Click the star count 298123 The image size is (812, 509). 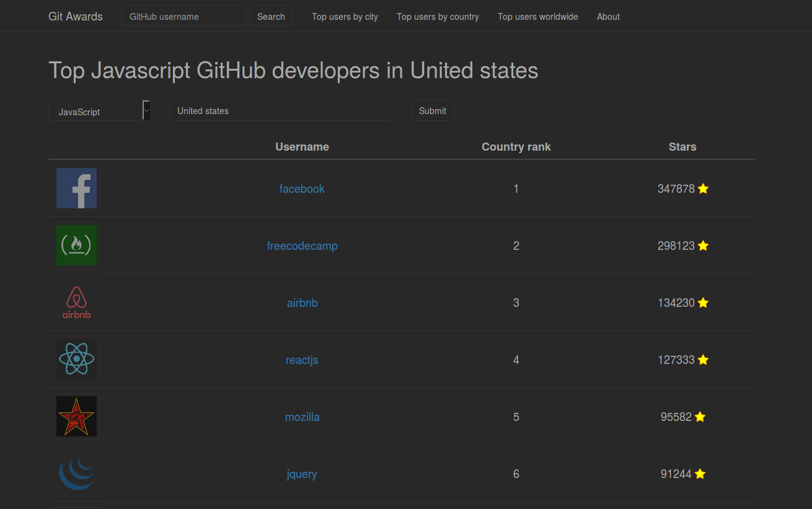click(x=676, y=246)
